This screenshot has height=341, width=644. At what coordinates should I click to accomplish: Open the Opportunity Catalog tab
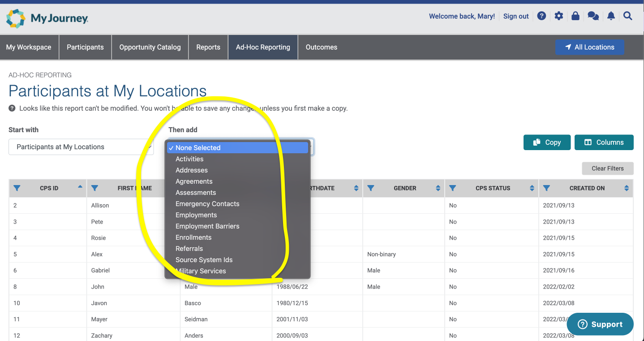pos(150,47)
